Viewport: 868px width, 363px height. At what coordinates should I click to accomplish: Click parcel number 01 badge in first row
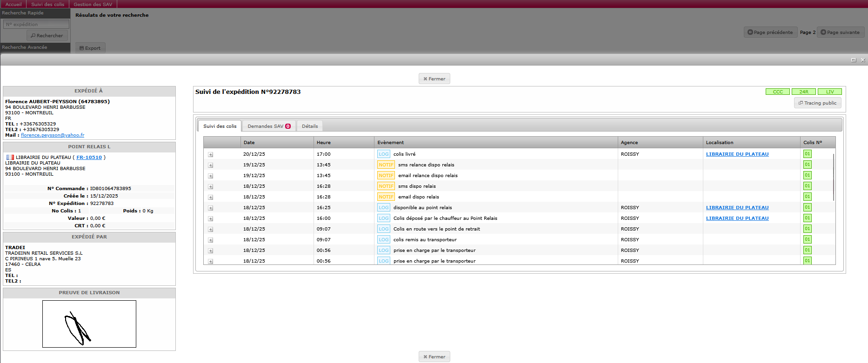click(x=807, y=154)
